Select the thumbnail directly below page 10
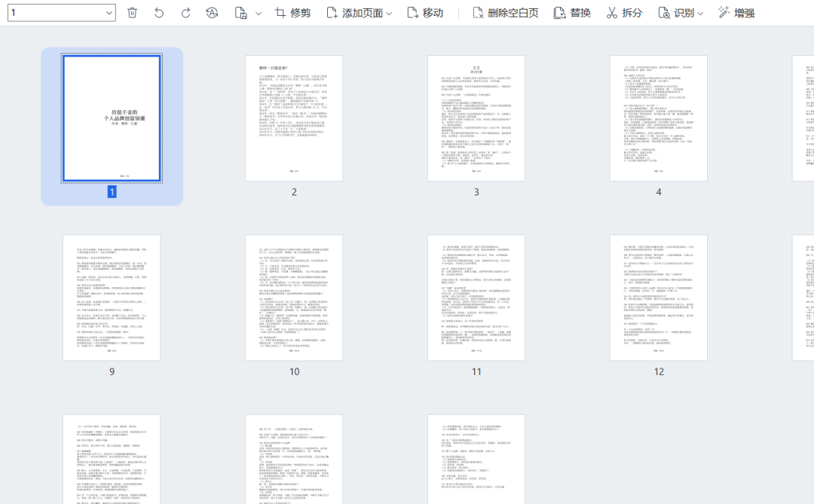This screenshot has width=814, height=504. (x=294, y=460)
